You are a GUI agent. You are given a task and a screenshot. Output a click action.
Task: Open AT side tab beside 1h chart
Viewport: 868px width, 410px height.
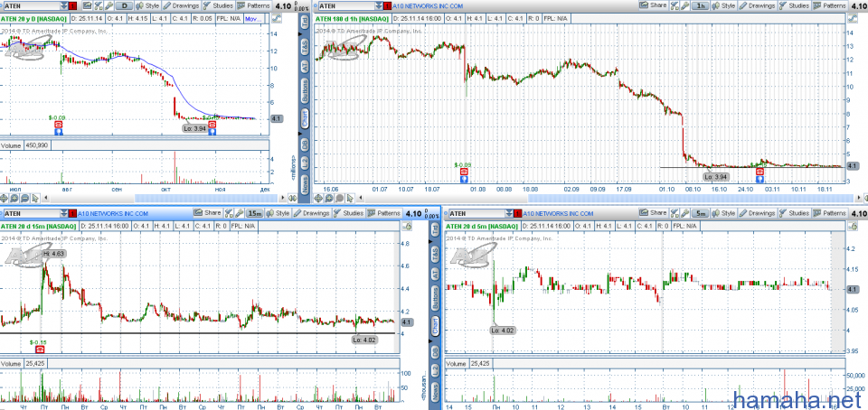pyautogui.click(x=304, y=66)
